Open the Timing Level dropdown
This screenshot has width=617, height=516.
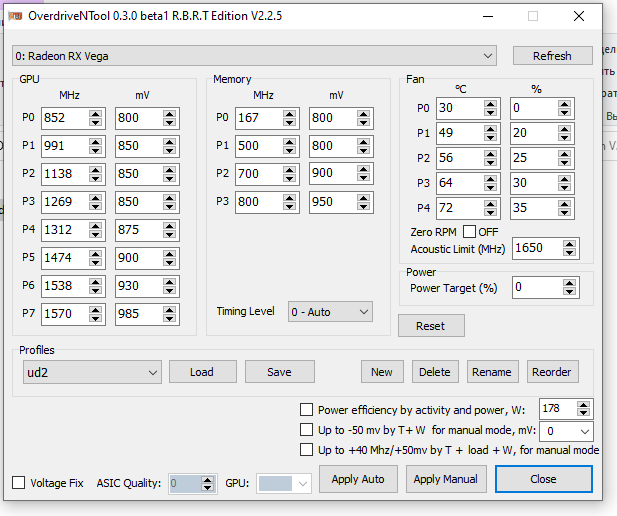(x=330, y=312)
